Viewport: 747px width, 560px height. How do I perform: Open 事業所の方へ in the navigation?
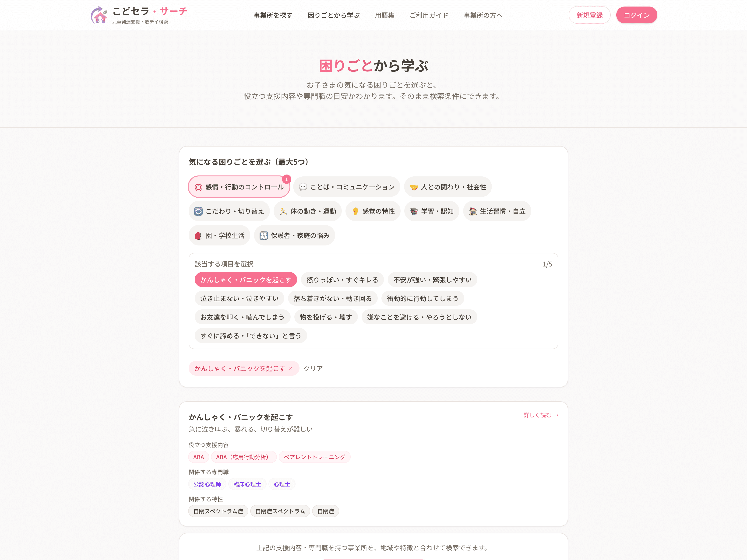pyautogui.click(x=483, y=15)
